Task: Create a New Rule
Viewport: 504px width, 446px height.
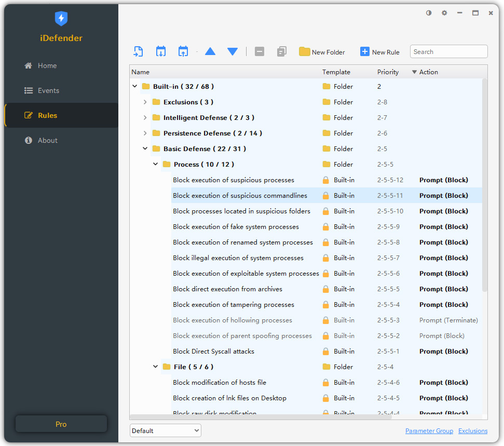Action: coord(379,52)
